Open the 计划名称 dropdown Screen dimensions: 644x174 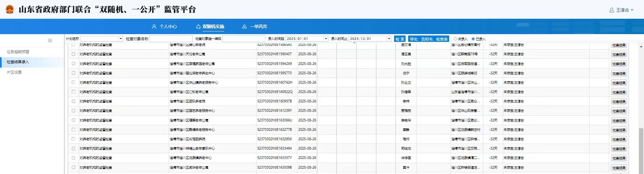121,39
